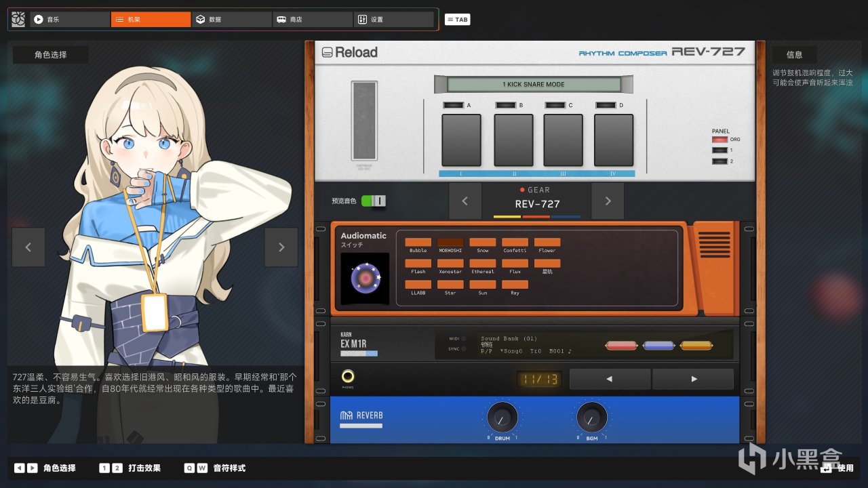
Task: Click the right arrow key hint for 角色选择
Action: point(32,468)
